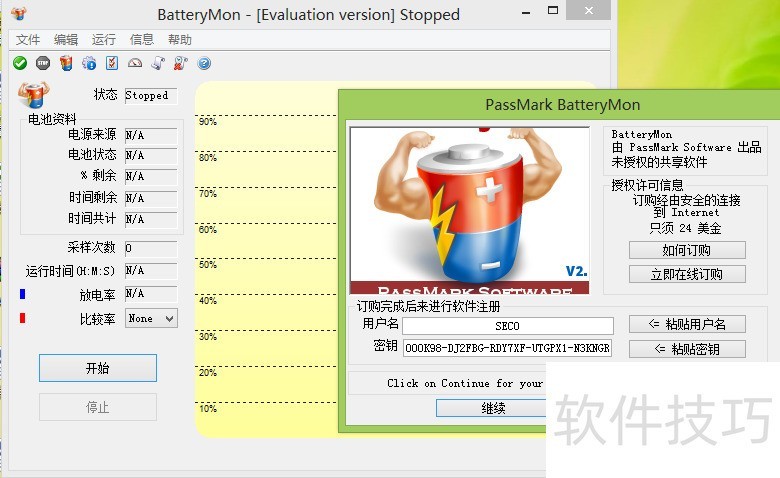The height and width of the screenshot is (478, 780).
Task: Open the 信息 menu
Action: point(142,39)
